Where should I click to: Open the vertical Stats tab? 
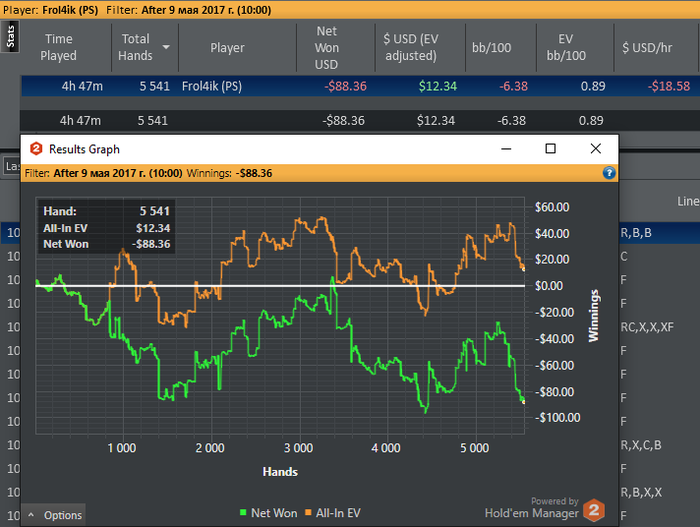10,37
